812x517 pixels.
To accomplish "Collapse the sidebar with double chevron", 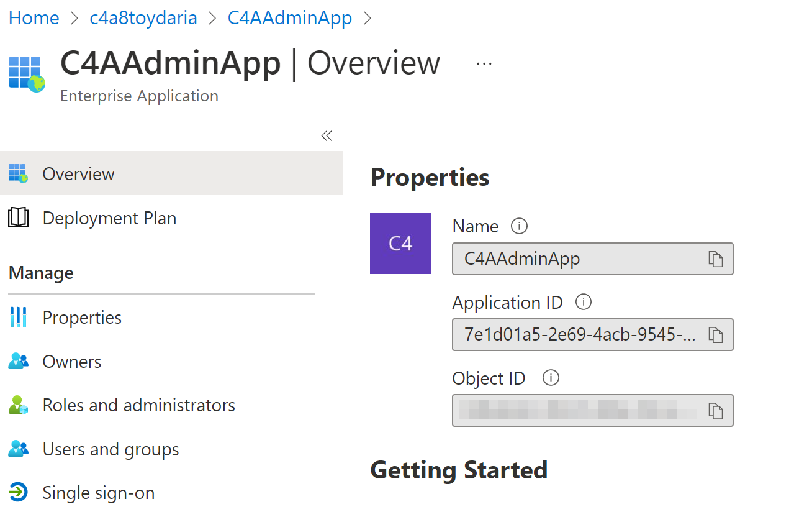I will (x=327, y=136).
